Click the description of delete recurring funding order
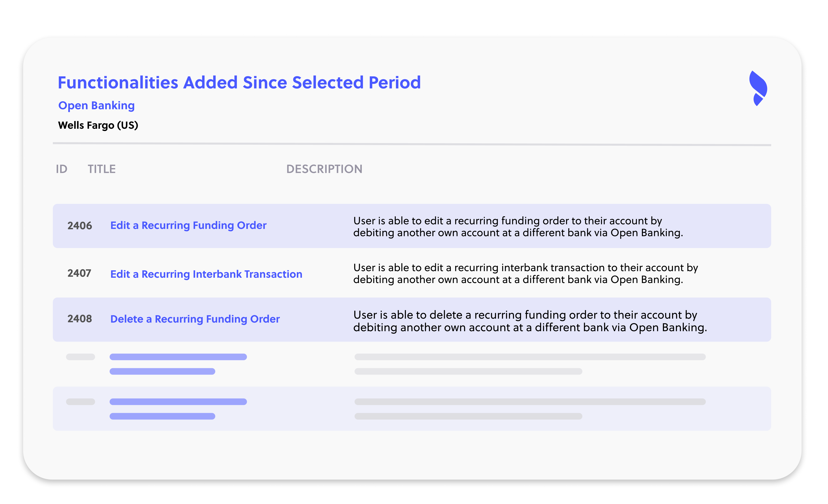 [x=530, y=321]
